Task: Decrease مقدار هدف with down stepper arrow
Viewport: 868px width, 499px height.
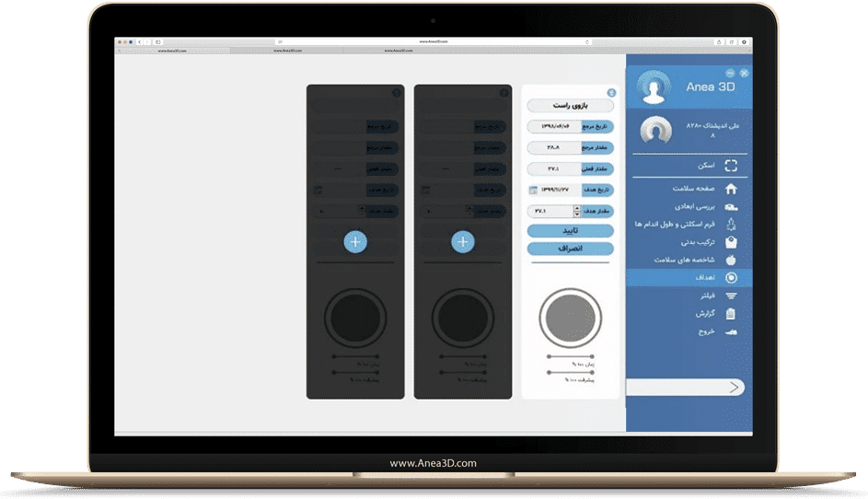Action: [577, 214]
